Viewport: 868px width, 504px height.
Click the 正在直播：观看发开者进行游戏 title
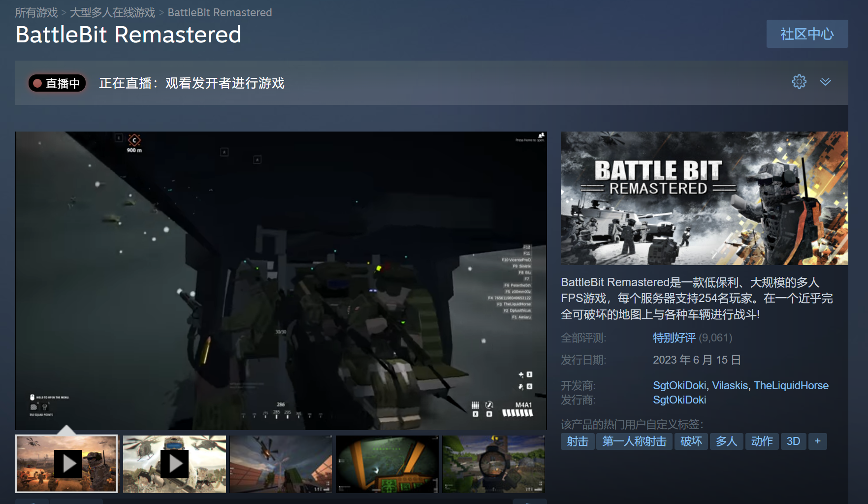(x=192, y=83)
